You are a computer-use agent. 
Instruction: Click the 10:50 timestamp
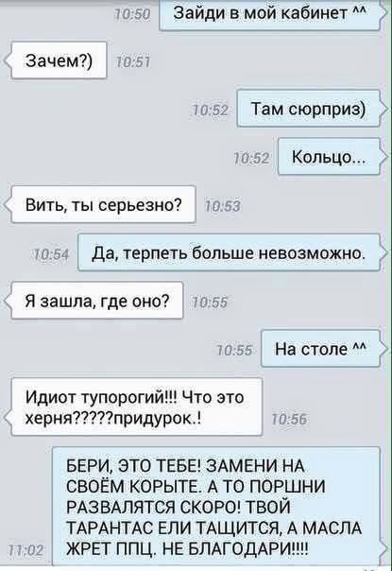[132, 15]
